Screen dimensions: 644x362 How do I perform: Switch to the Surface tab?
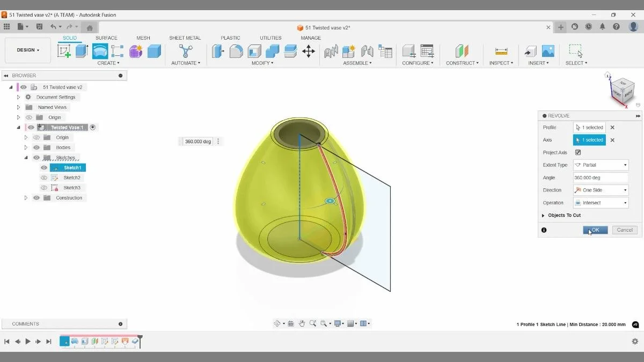(106, 38)
